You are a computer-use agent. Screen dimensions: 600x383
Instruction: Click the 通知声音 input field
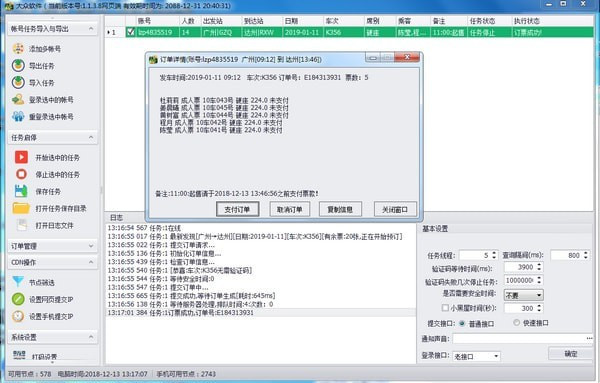(519, 339)
